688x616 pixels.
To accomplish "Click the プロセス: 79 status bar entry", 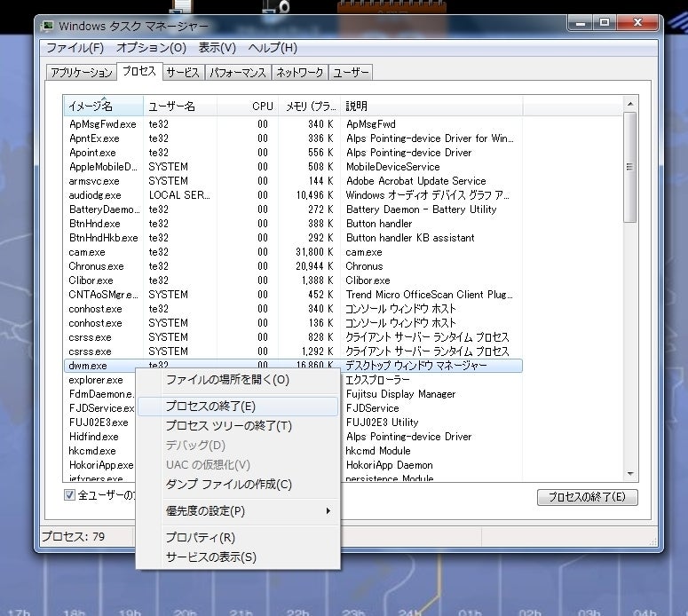I will pos(74,537).
